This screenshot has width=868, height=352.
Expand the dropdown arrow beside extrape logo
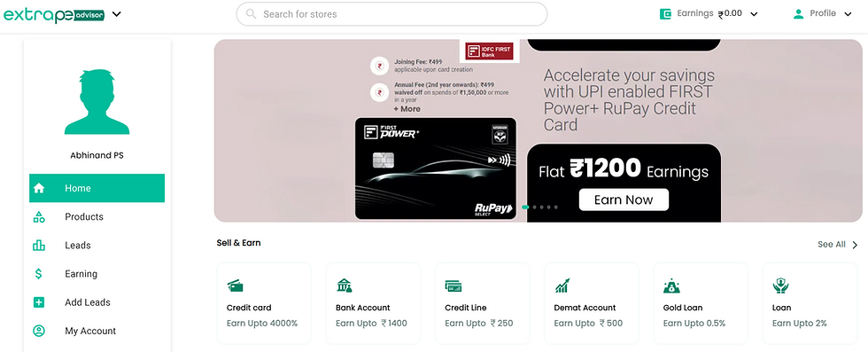click(116, 14)
